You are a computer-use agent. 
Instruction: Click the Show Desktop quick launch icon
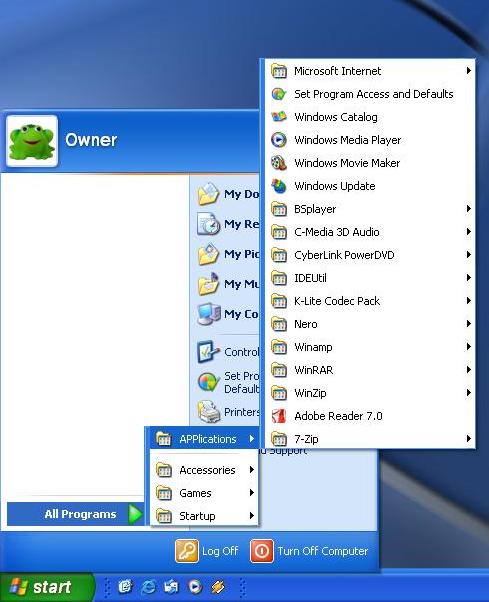125,587
